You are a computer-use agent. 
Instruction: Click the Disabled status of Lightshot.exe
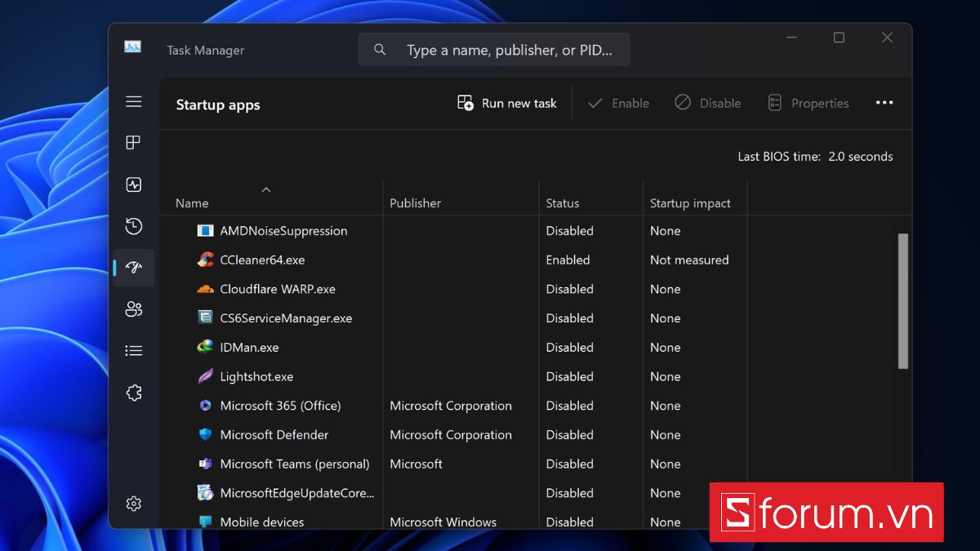(569, 376)
